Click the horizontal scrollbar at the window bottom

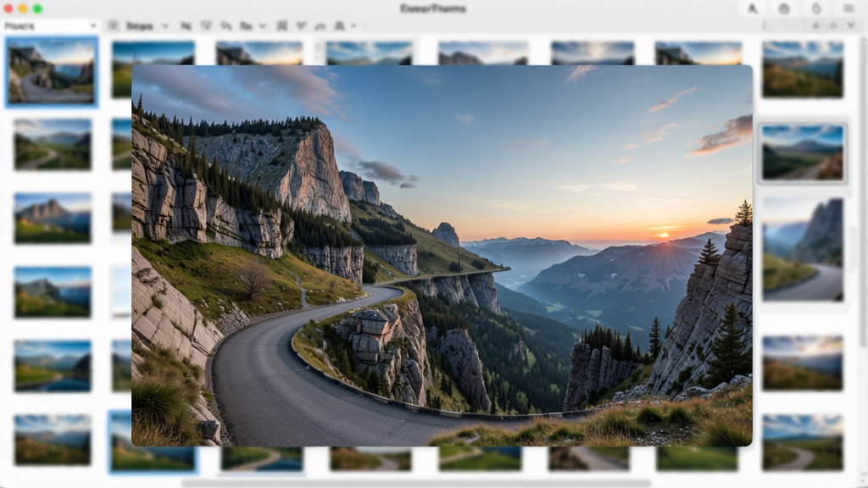[416, 484]
